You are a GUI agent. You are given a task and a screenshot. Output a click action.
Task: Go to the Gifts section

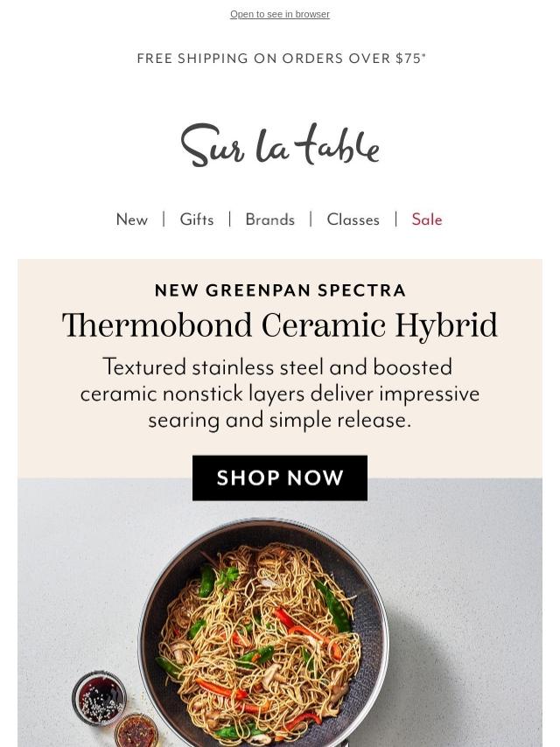tap(197, 220)
